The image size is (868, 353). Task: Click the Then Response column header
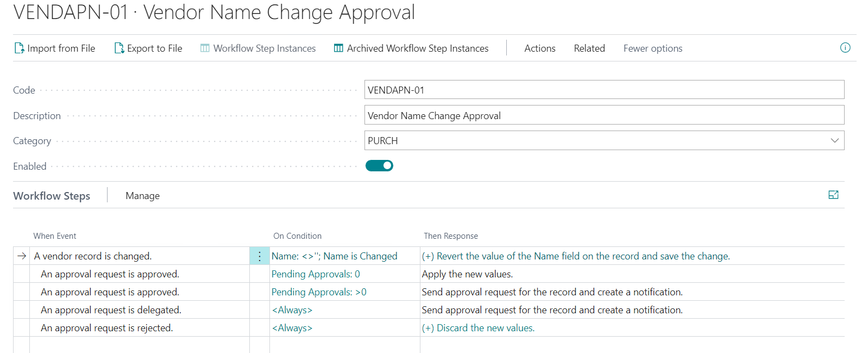(x=451, y=236)
